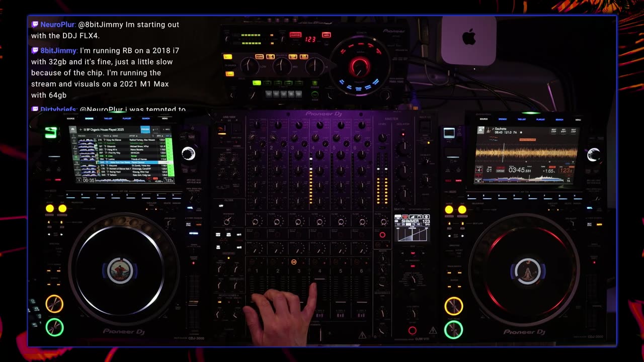Viewport: 644px width, 362px height.
Task: Click the 8bitJimmy username in chat
Action: coord(58,51)
